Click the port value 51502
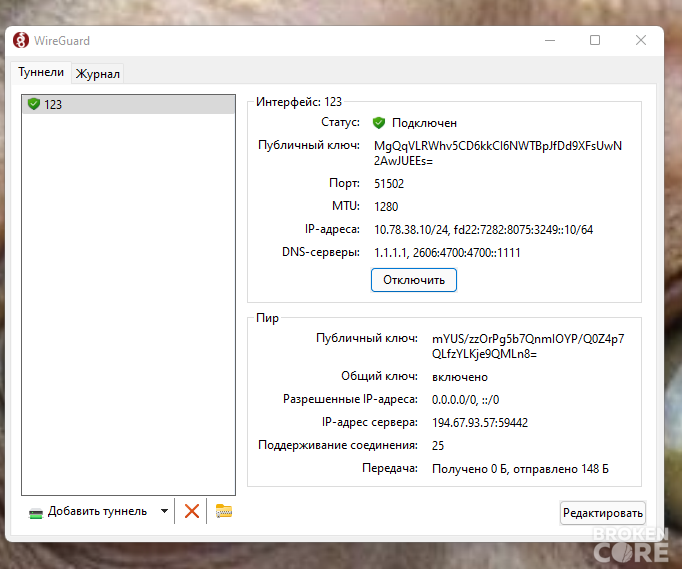Image resolution: width=682 pixels, height=569 pixels. click(389, 184)
